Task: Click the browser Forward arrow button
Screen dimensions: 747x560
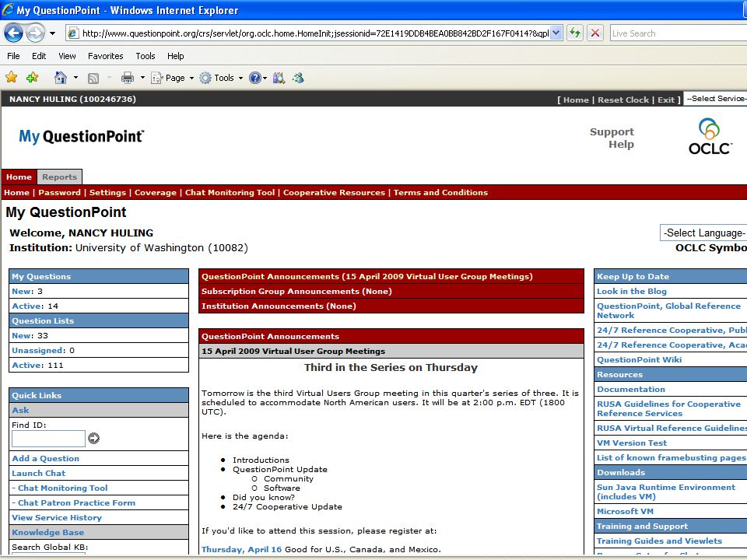Action: 35,33
